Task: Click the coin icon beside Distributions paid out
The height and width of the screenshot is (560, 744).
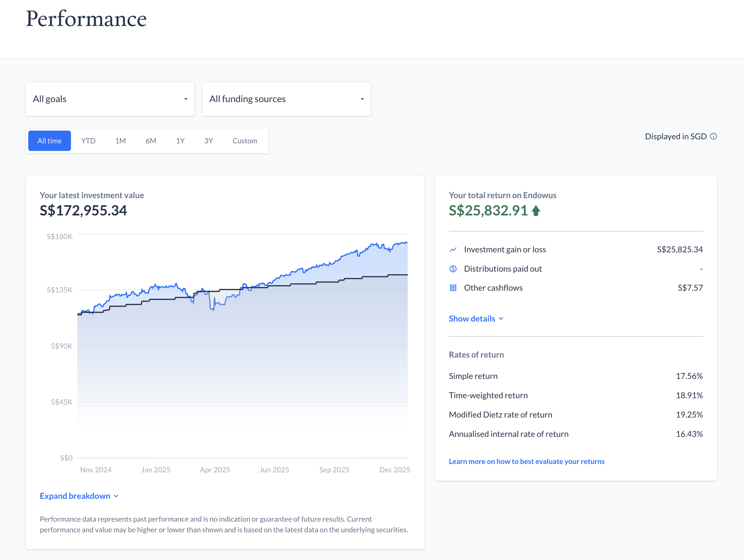Action: (453, 268)
